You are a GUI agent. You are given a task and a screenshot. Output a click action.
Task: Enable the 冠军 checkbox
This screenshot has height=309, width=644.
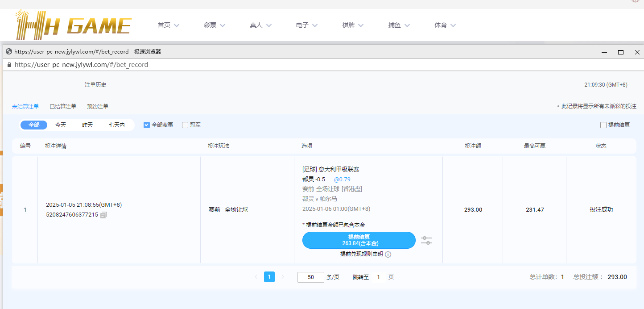(x=185, y=125)
